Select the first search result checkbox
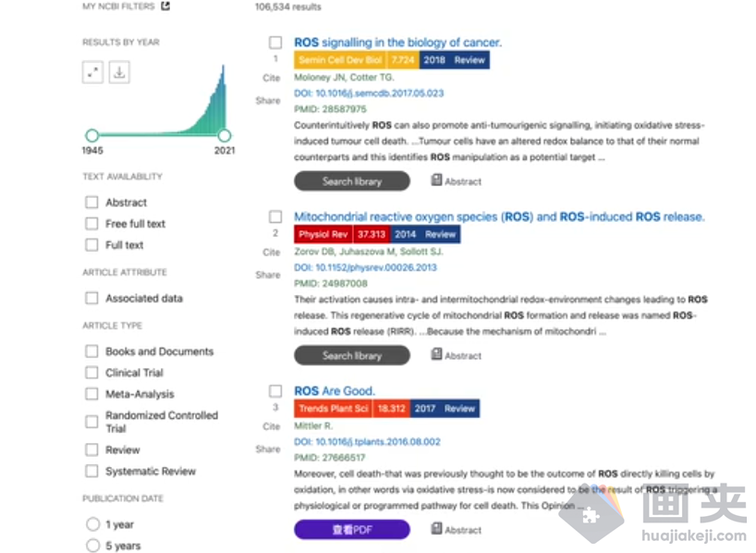Viewport: 756px width, 553px height. pos(275,43)
